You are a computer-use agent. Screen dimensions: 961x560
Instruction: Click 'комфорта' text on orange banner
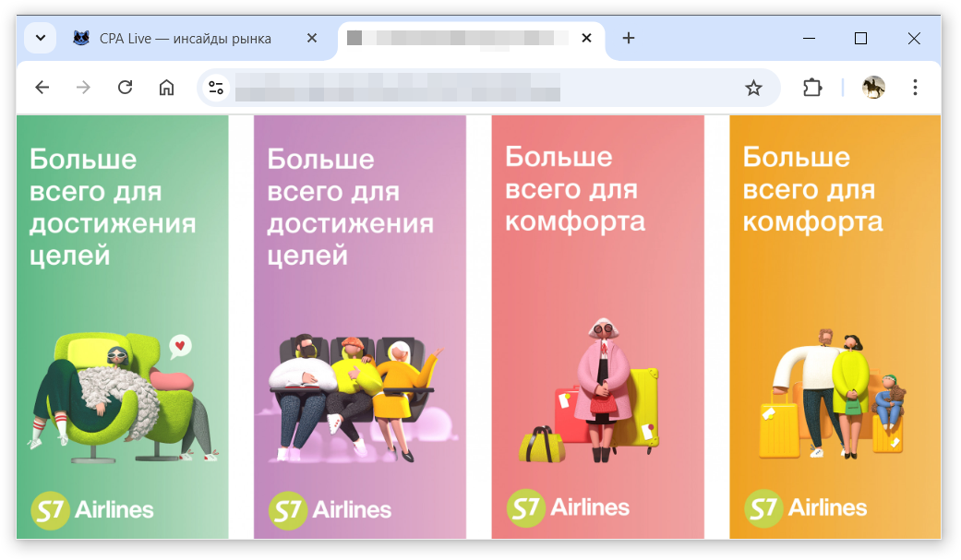(x=812, y=221)
